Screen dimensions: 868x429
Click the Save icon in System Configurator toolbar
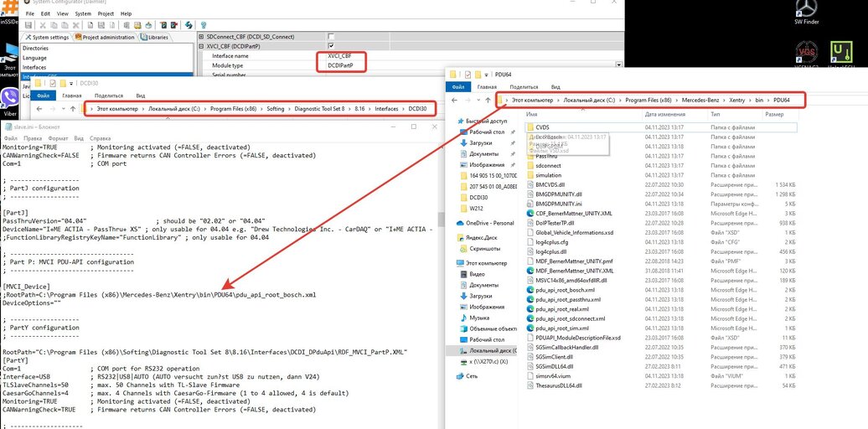coord(28,25)
